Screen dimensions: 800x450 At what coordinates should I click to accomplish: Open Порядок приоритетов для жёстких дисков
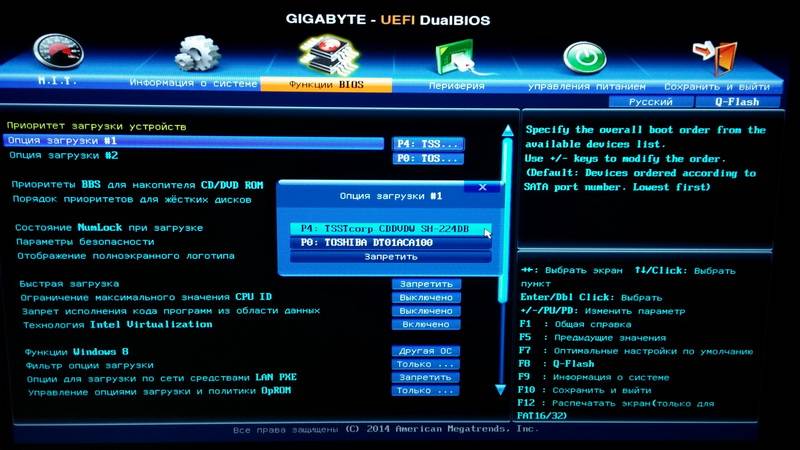(x=132, y=199)
